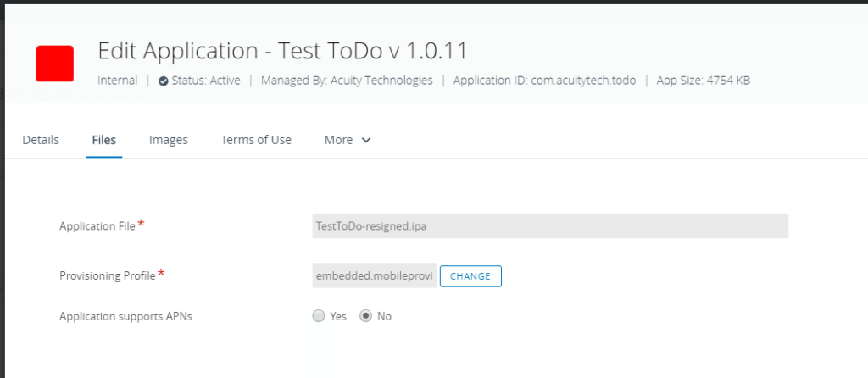Viewport: 868px width, 378px height.
Task: Select Yes for Application supports APNs
Action: point(319,316)
